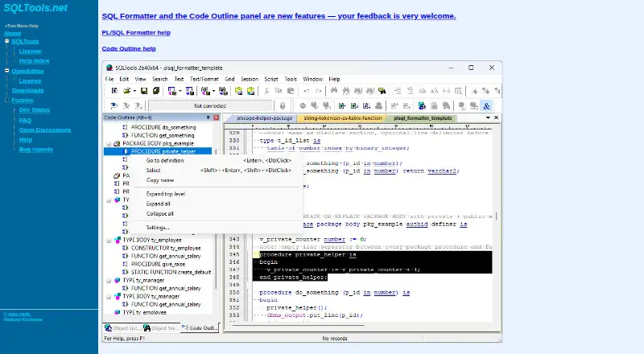644x354 pixels.
Task: Click the SQLTools app icon in title bar
Action: tap(109, 68)
